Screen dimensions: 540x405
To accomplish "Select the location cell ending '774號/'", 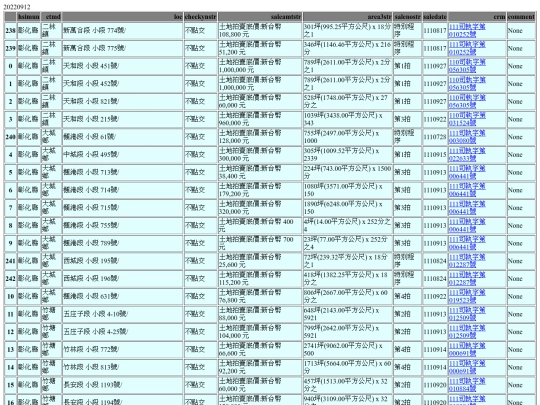I will pyautogui.click(x=122, y=30).
